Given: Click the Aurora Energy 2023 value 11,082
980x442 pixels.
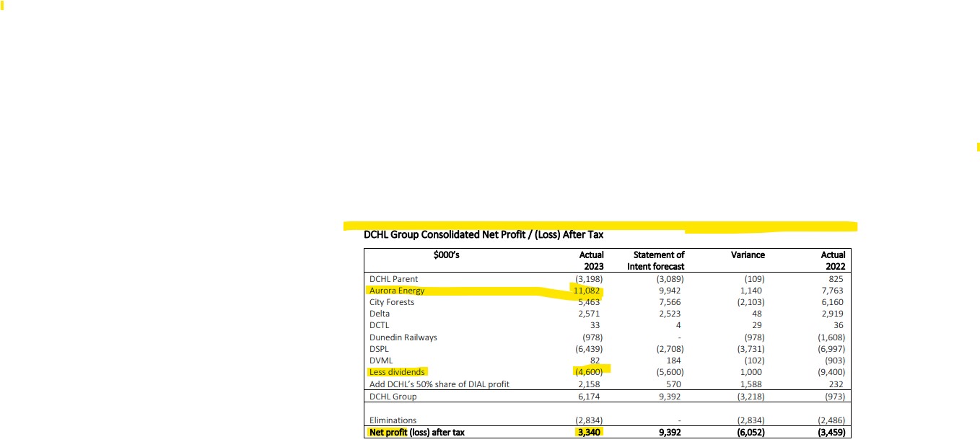Looking at the screenshot, I should 590,291.
